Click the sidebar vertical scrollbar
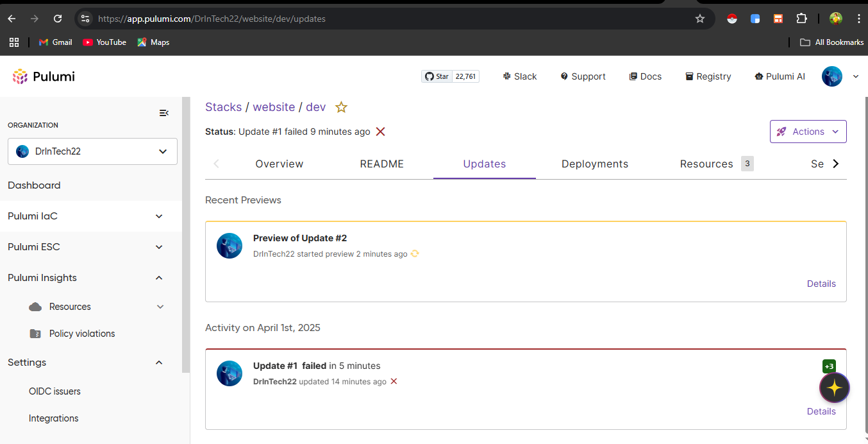 click(186, 235)
